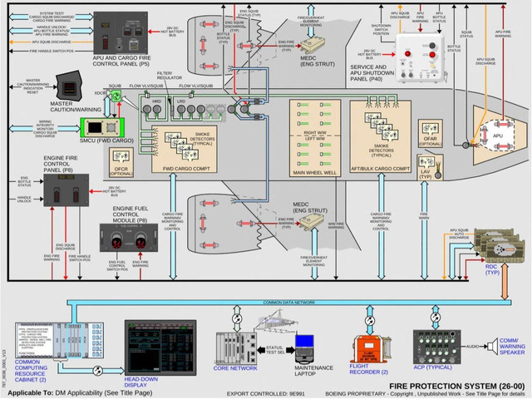Select the Maintenance Laptop image
The image size is (532, 399).
pyautogui.click(x=304, y=349)
